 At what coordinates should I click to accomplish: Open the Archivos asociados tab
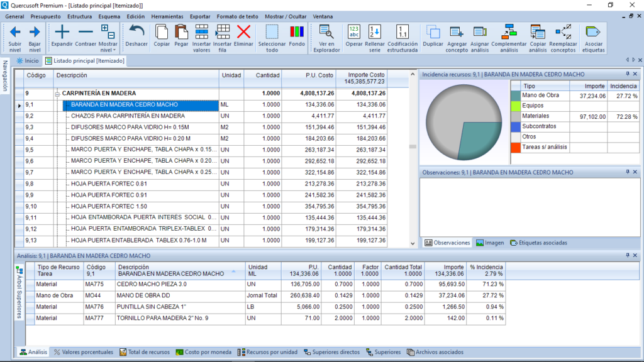(435, 352)
